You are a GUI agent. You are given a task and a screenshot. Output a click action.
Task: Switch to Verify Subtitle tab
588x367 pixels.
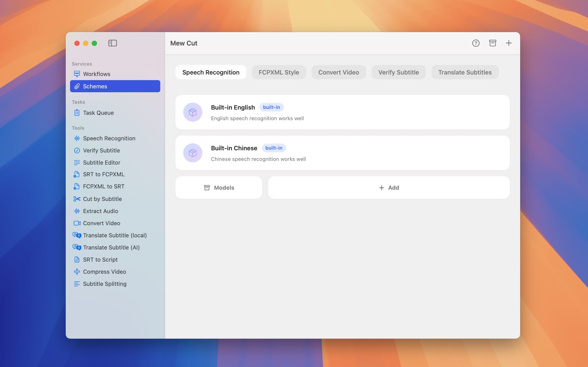tap(398, 72)
